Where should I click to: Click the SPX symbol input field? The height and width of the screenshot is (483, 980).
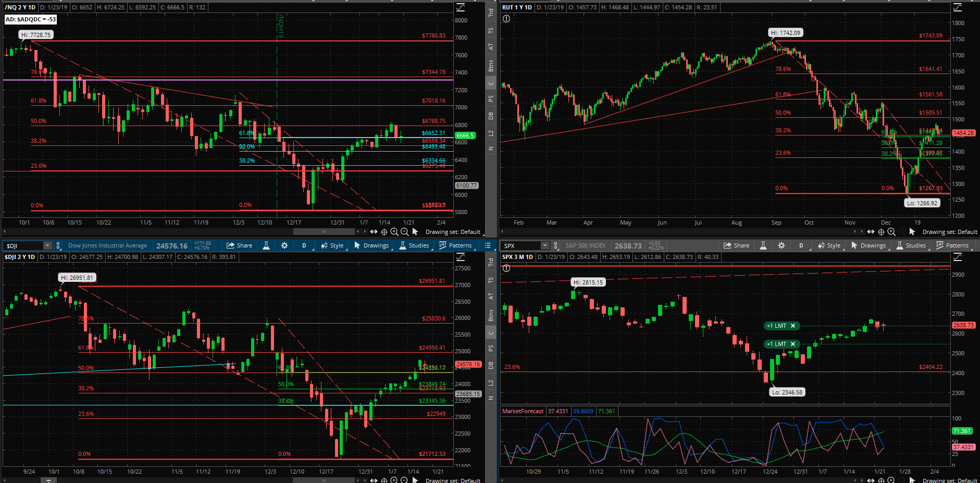pyautogui.click(x=521, y=245)
